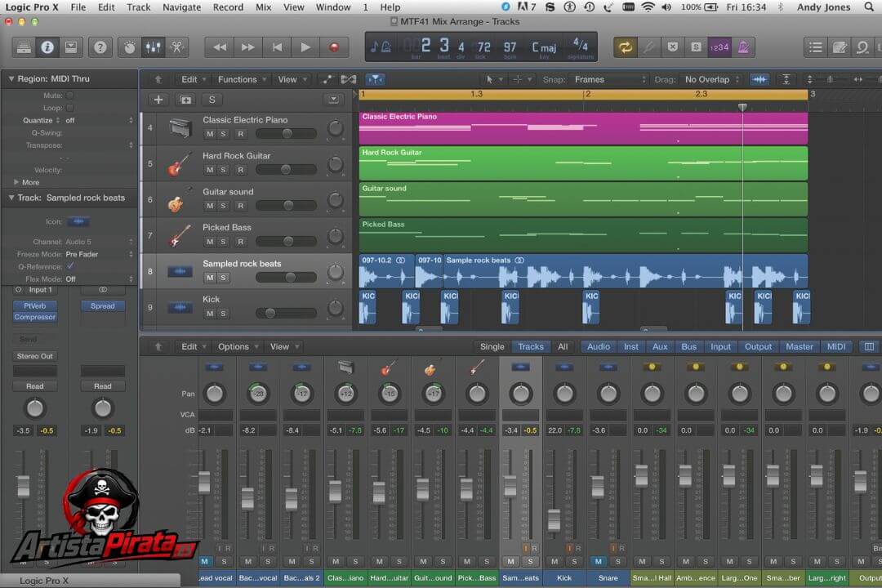Open the Snap Frames dropdown

pos(610,79)
